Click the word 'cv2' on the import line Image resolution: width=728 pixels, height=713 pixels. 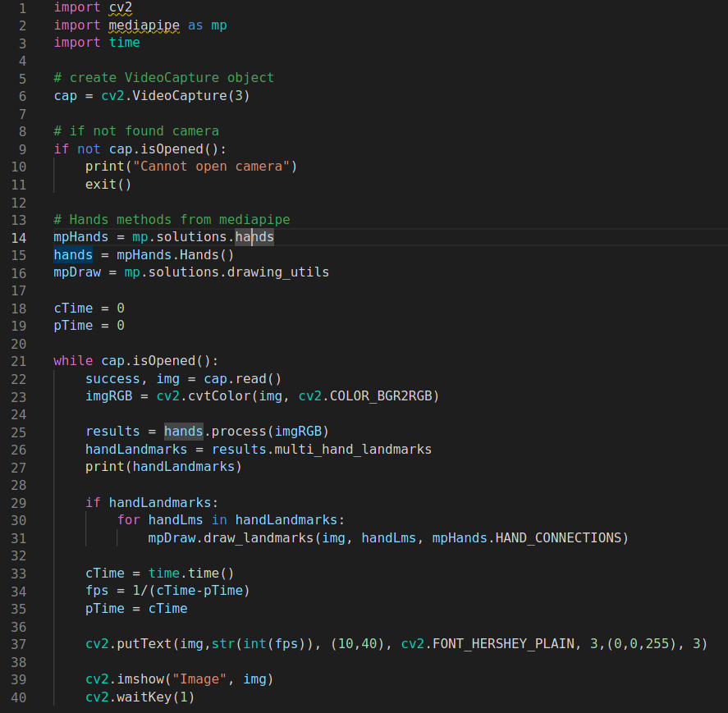(x=121, y=8)
